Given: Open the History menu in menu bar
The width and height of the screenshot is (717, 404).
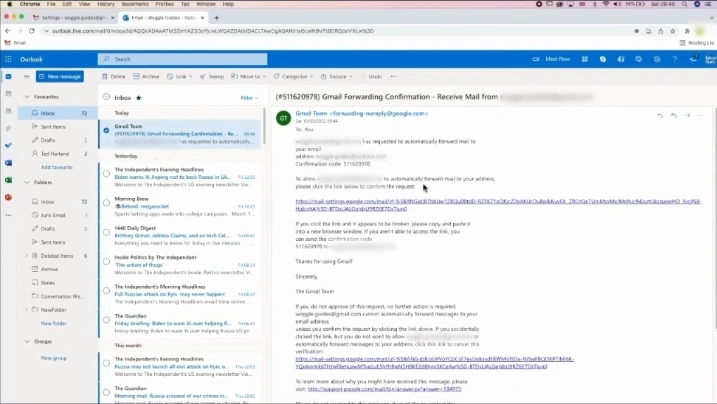Looking at the screenshot, I should coord(106,4).
